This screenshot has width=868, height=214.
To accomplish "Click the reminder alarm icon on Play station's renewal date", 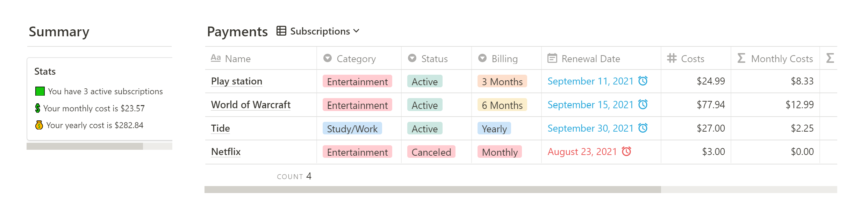I will (643, 81).
